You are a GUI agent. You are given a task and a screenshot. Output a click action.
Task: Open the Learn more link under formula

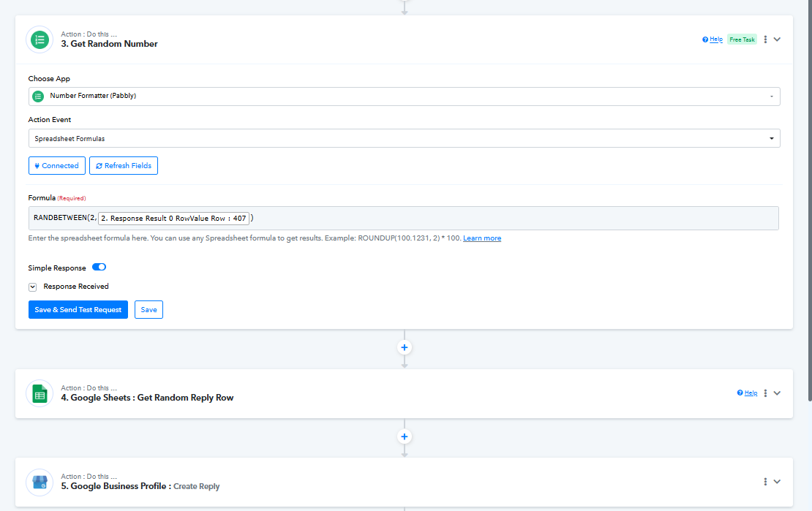tap(482, 238)
